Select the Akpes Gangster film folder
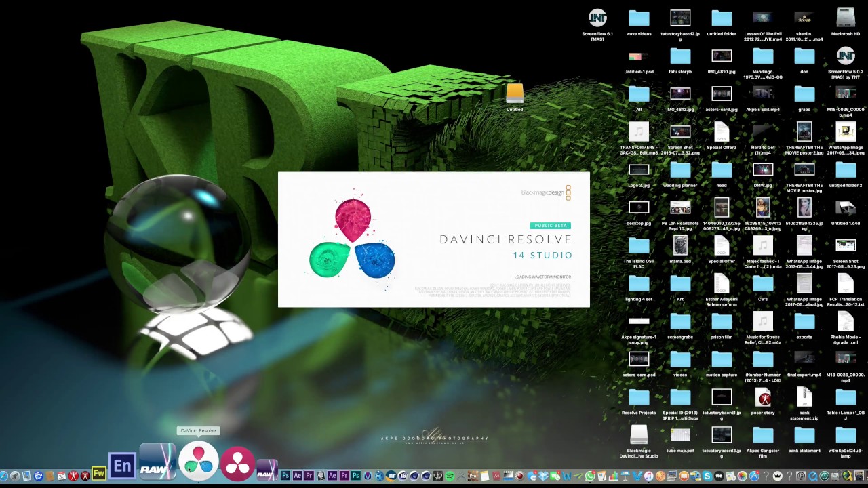The width and height of the screenshot is (868, 488). click(x=763, y=442)
